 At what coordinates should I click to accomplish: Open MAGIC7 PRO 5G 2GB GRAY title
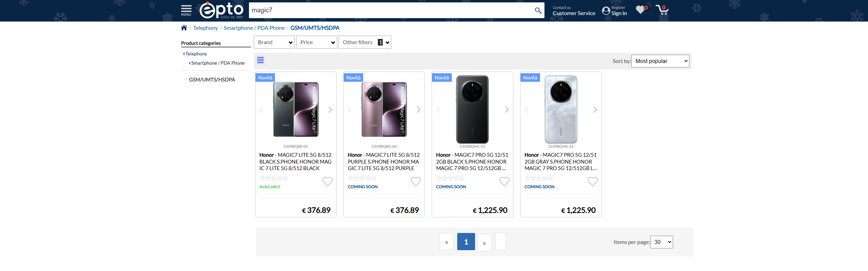(x=561, y=162)
